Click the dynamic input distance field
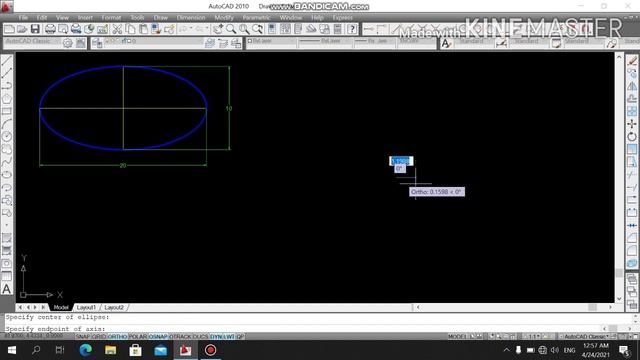 click(401, 161)
